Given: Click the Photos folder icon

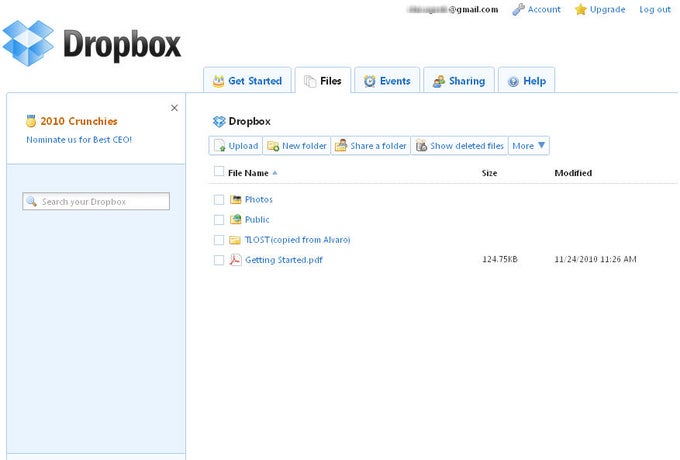Looking at the screenshot, I should (x=235, y=199).
